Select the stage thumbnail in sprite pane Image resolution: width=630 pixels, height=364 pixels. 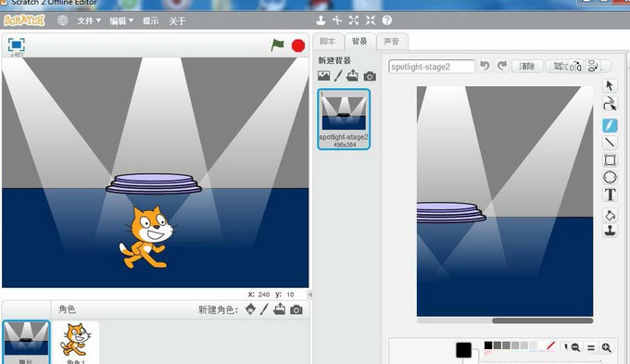click(x=26, y=343)
